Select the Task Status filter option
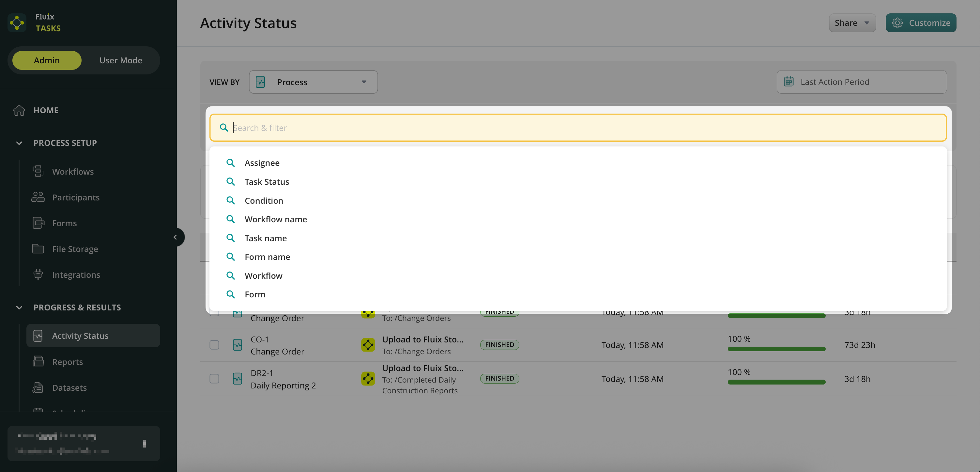Image resolution: width=980 pixels, height=472 pixels. coord(267,181)
